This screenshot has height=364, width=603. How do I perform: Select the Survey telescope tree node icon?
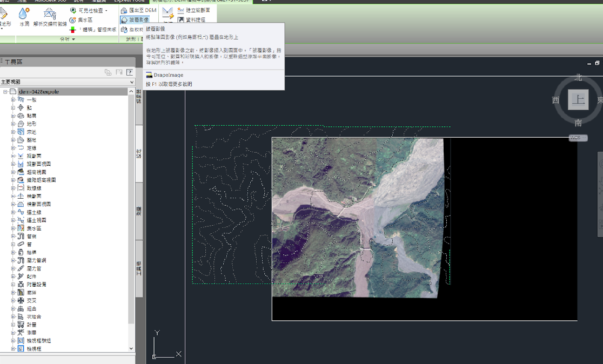coord(21,333)
